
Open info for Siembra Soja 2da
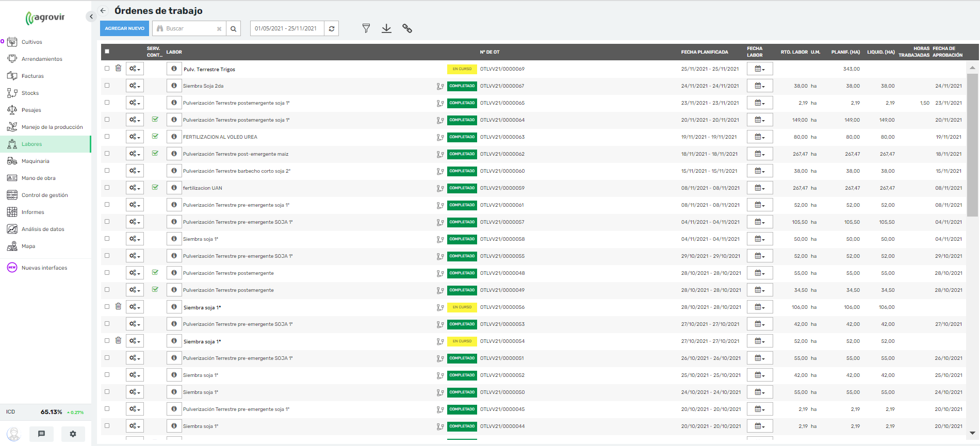(174, 86)
